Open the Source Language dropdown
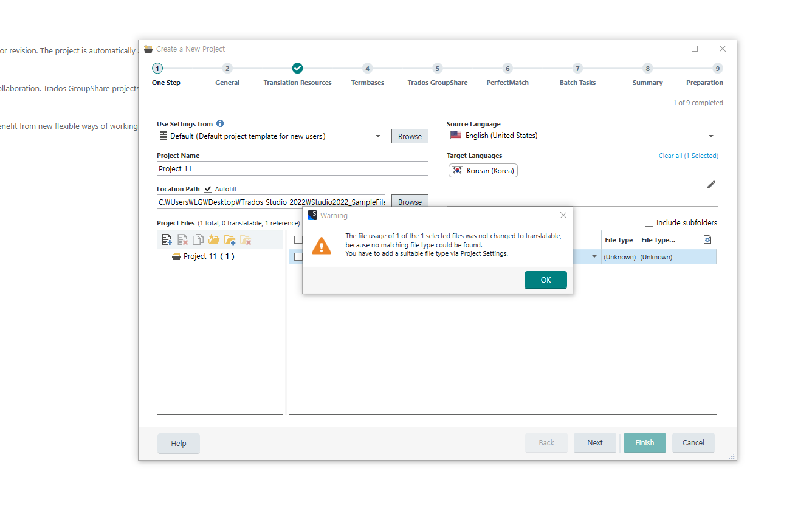This screenshot has height=505, width=812. (710, 136)
